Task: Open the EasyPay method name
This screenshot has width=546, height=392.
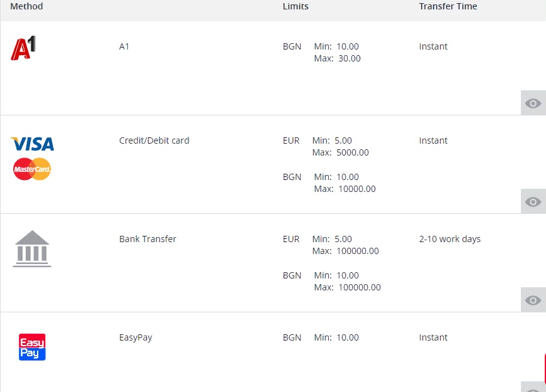Action: pos(136,337)
